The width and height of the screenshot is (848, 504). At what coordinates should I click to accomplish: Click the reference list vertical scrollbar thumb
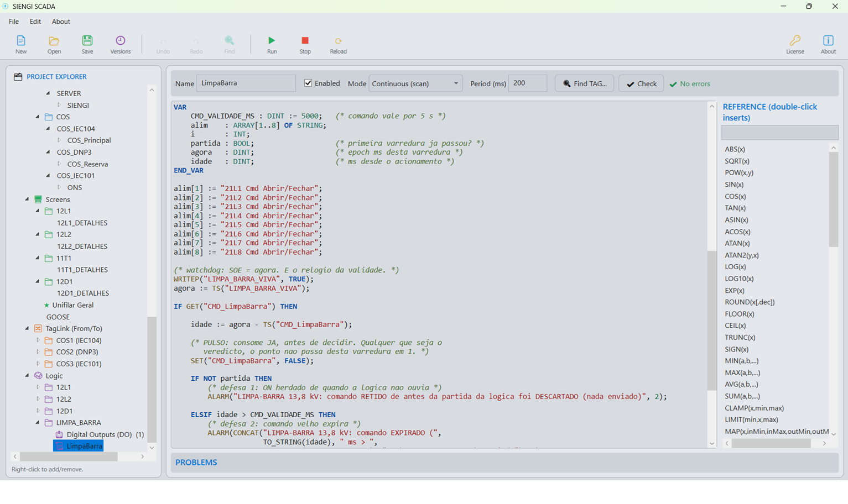(833, 199)
